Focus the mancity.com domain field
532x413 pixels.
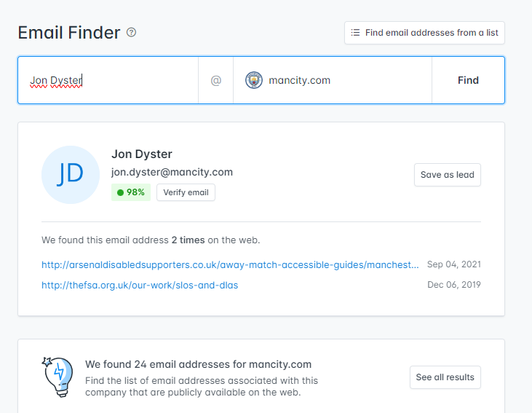(342, 80)
